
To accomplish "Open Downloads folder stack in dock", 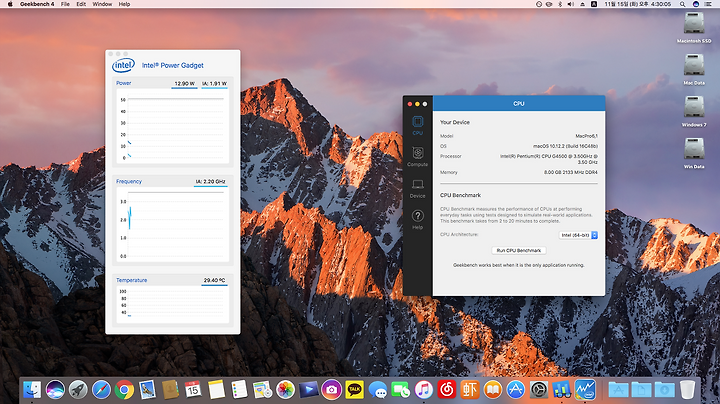I will (x=664, y=390).
